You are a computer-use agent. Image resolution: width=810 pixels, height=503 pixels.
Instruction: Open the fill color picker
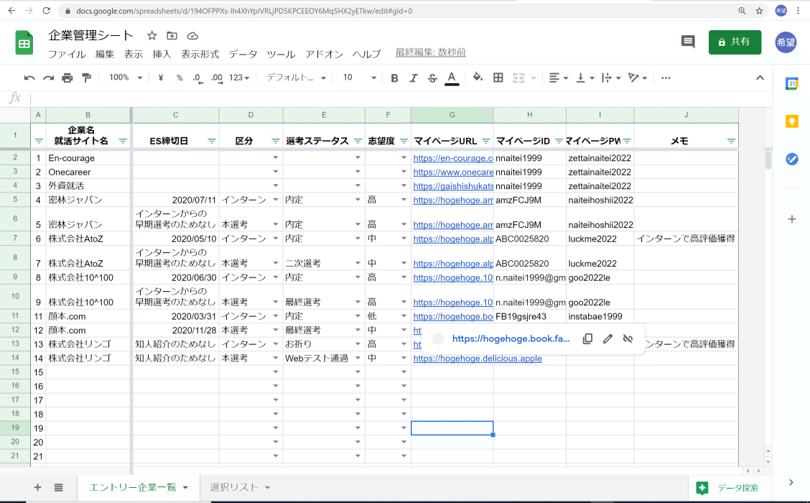click(478, 77)
